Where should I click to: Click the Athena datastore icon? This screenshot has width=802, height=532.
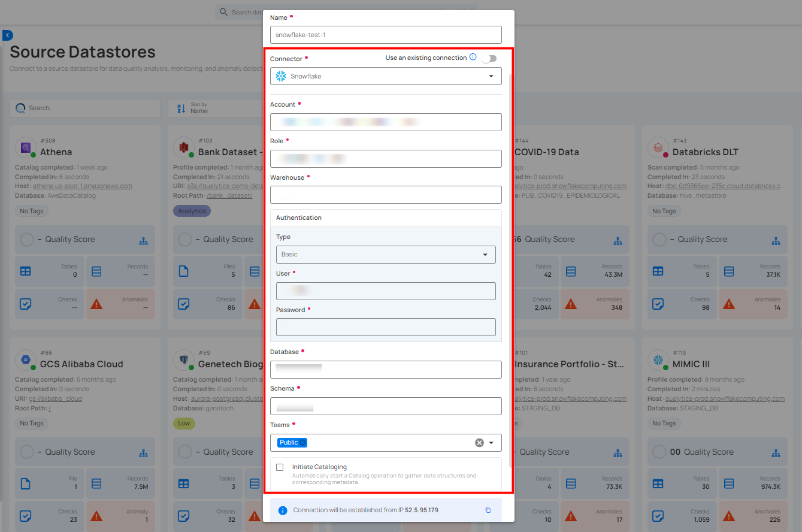pos(25,147)
